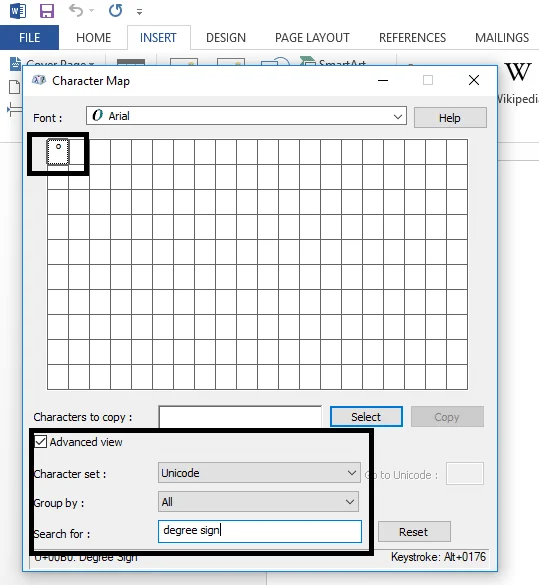
Task: Open Customize Quick Access Toolbar menu
Action: click(x=139, y=12)
